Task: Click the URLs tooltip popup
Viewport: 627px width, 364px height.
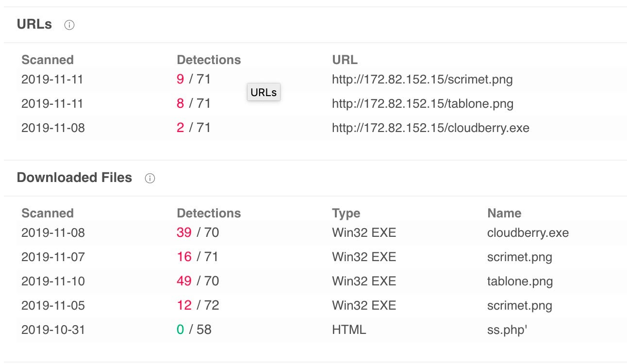Action: tap(264, 92)
